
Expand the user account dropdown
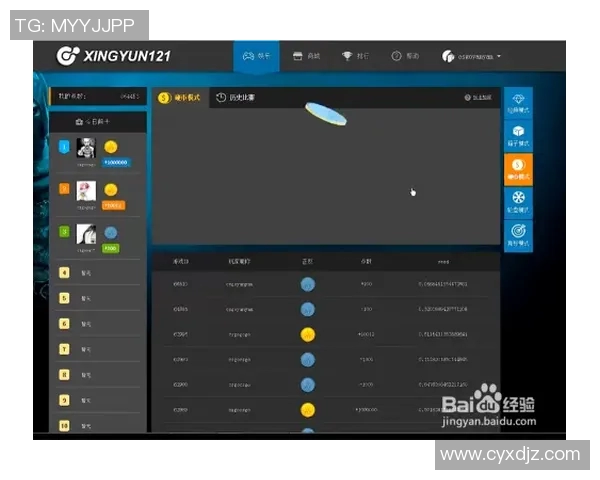pyautogui.click(x=471, y=57)
